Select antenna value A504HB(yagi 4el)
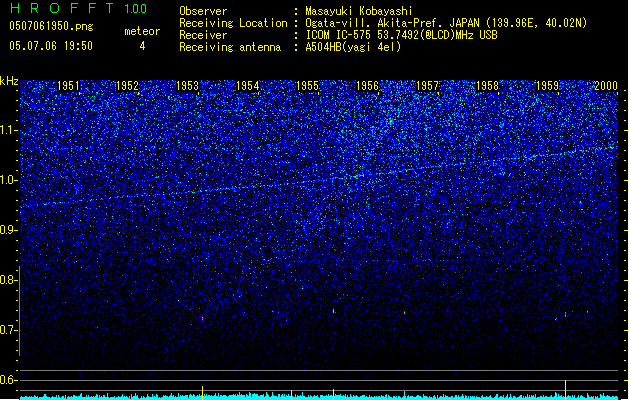The width and height of the screenshot is (629, 400). click(353, 47)
